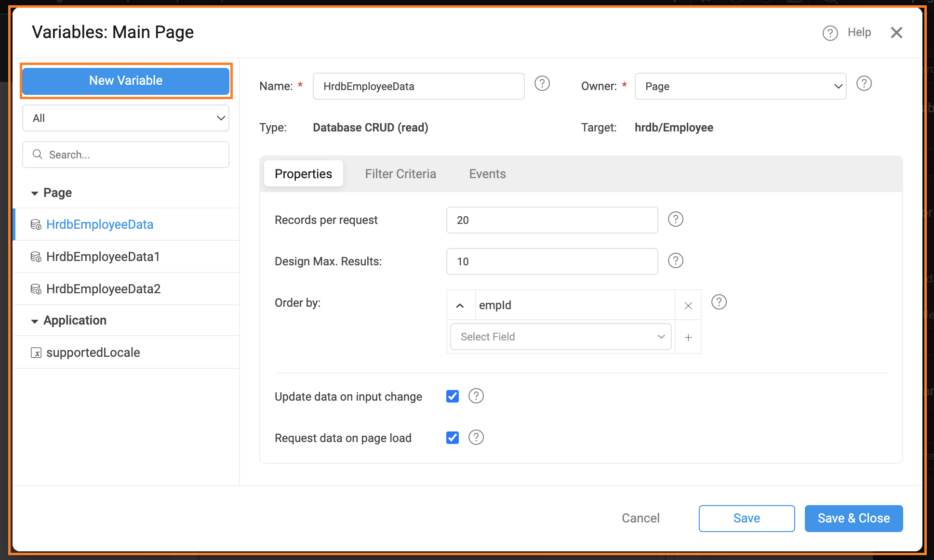Click the help icon beside the Name field
This screenshot has width=934, height=560.
(x=542, y=83)
